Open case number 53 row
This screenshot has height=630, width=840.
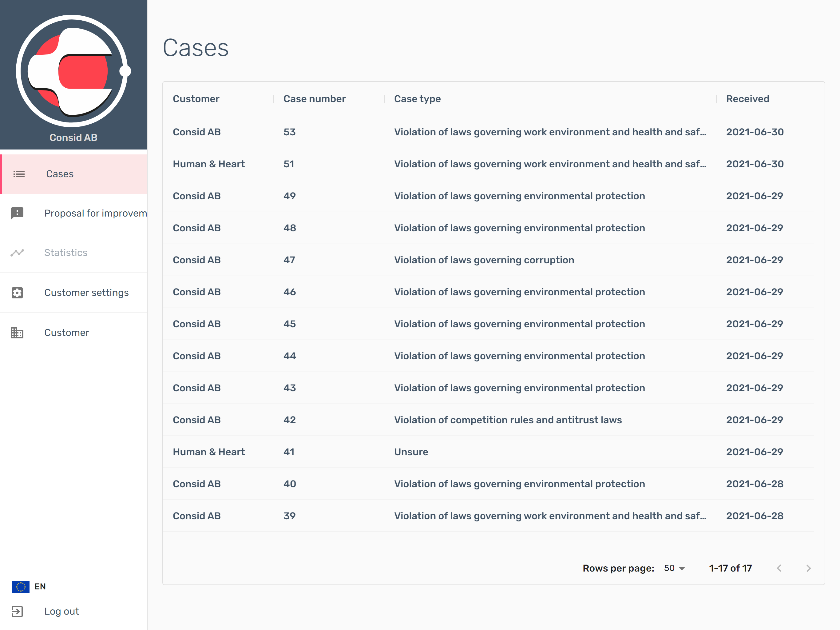tap(488, 132)
